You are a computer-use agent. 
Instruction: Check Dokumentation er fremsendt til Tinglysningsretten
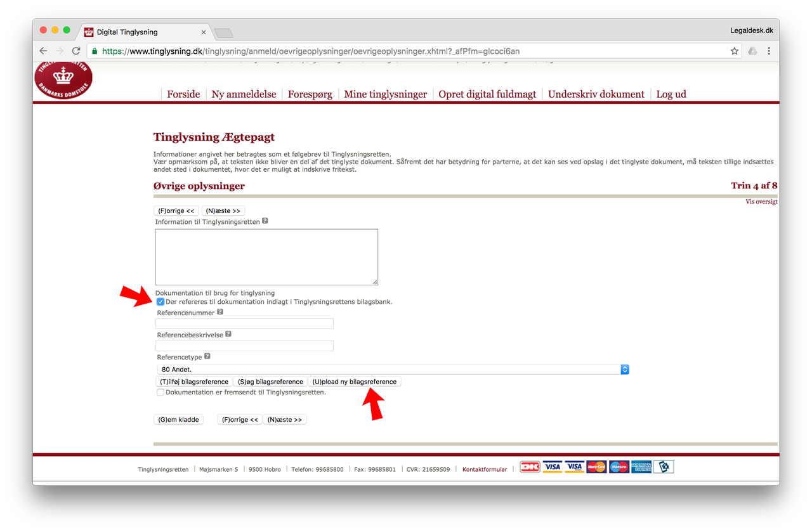pos(160,393)
